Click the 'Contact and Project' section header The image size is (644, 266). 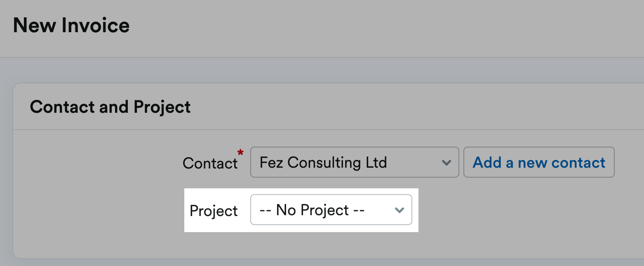point(110,106)
